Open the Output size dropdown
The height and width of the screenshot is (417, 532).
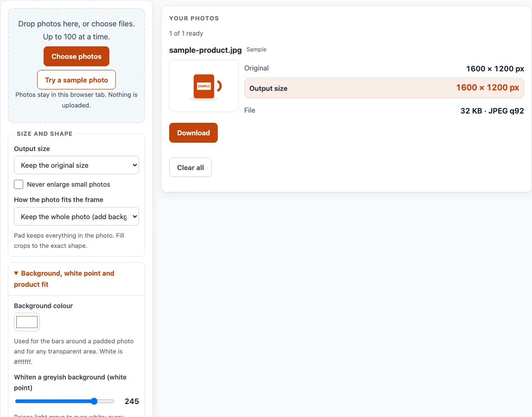point(76,165)
